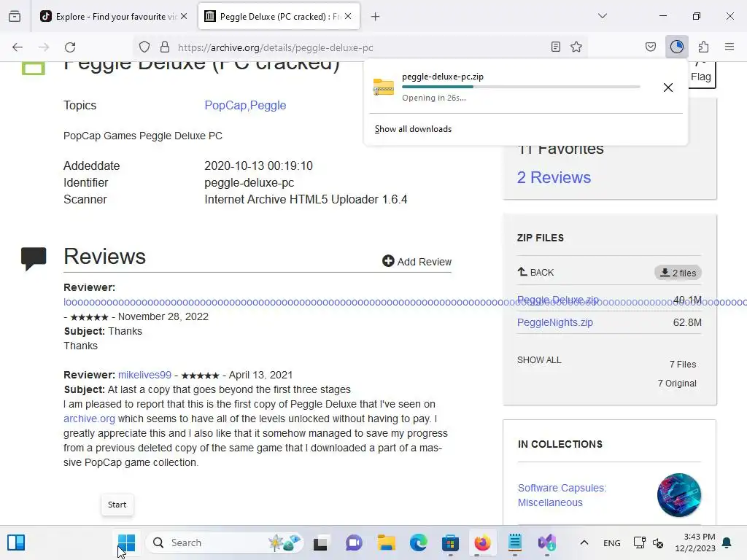View site security padlock info
Screen dimensions: 747x560
165,47
